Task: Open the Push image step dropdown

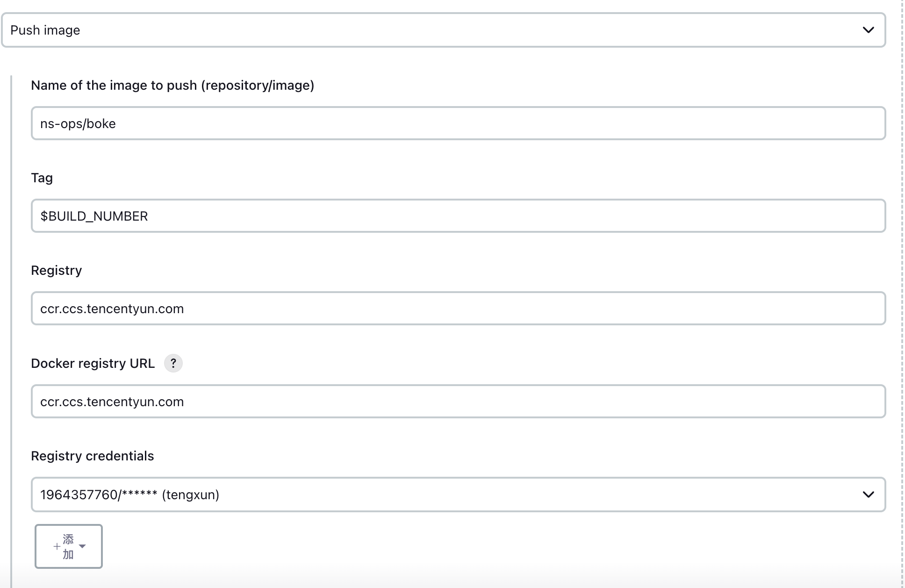Action: (x=443, y=30)
